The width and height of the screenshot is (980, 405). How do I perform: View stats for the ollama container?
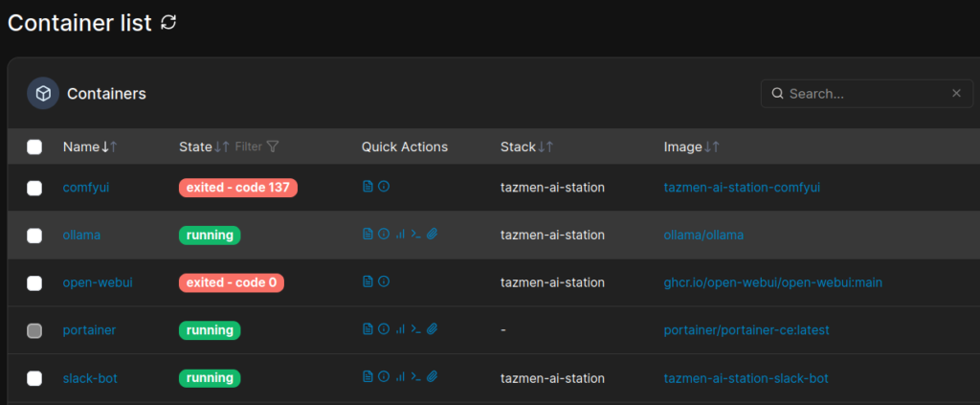pos(399,235)
